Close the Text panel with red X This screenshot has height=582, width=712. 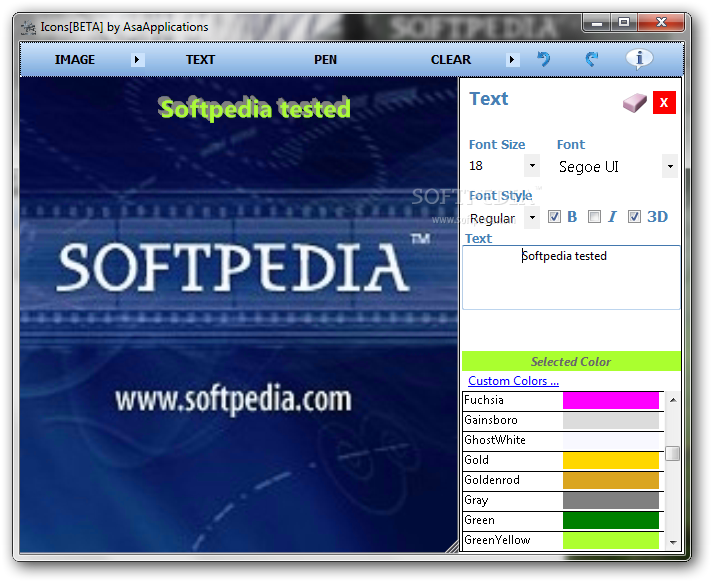[664, 103]
